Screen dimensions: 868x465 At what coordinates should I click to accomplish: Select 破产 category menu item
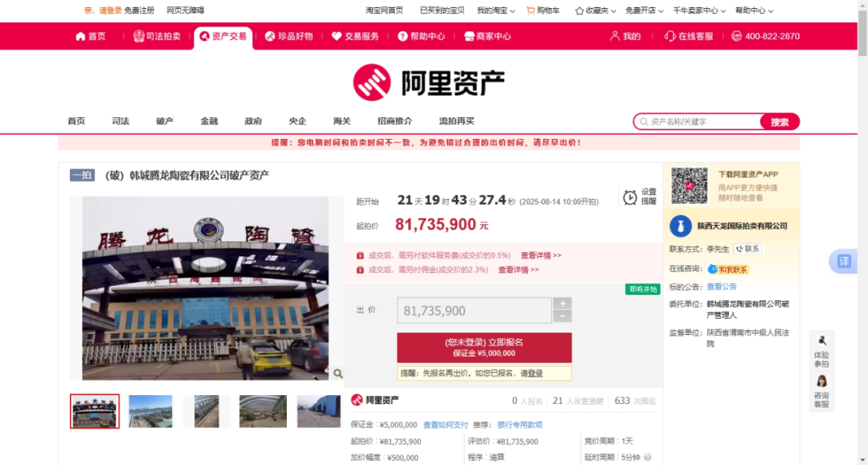(x=165, y=121)
